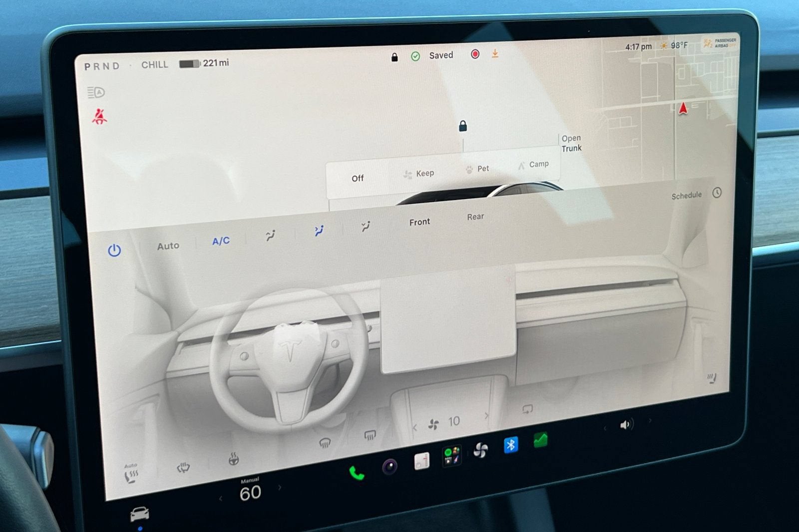The image size is (799, 532).
Task: Toggle driver seat heater (Auto)
Action: pyautogui.click(x=130, y=473)
